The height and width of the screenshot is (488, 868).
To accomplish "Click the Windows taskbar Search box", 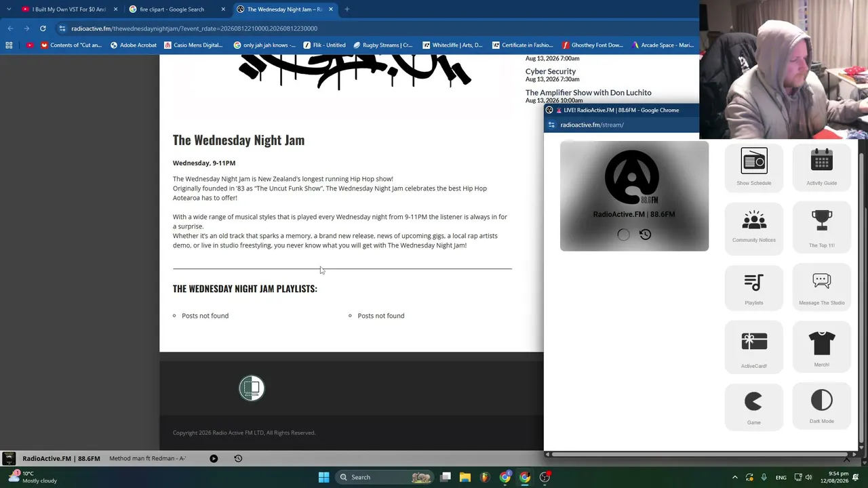I will point(385,477).
